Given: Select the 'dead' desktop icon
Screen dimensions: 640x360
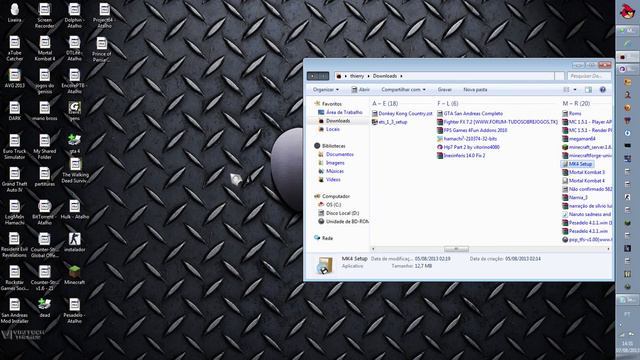Looking at the screenshot, I should 44,308.
